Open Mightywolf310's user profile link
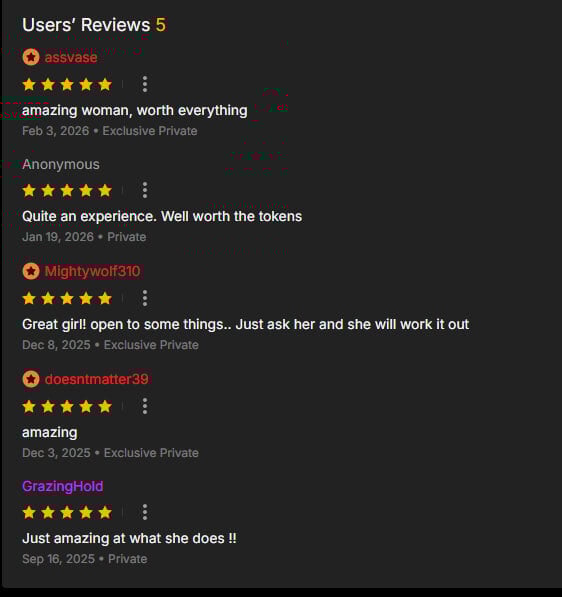Viewport: 562px width, 597px height. point(93,271)
